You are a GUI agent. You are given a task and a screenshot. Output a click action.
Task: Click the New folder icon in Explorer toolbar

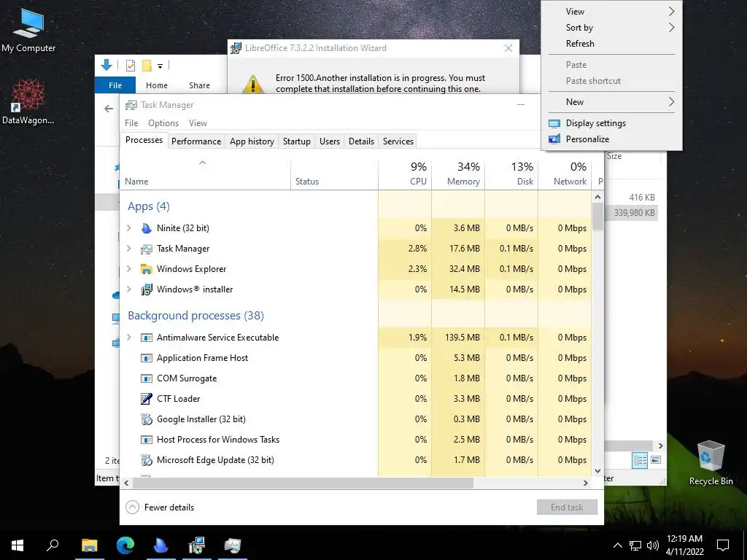[147, 66]
